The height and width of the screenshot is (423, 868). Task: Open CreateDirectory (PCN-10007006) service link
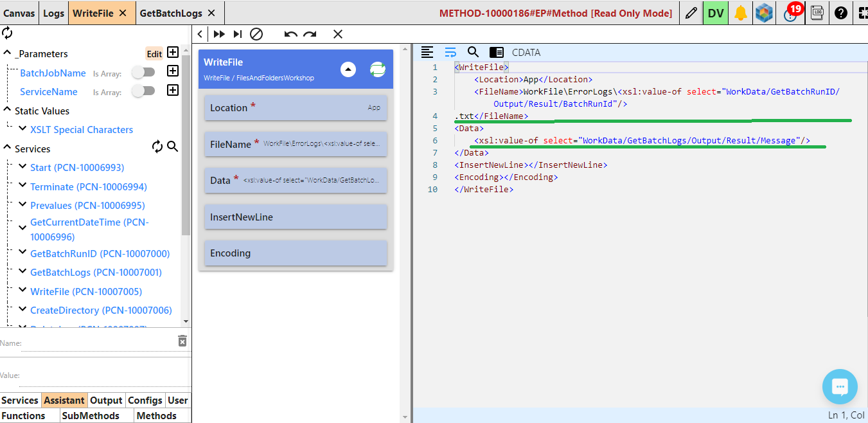pyautogui.click(x=101, y=310)
